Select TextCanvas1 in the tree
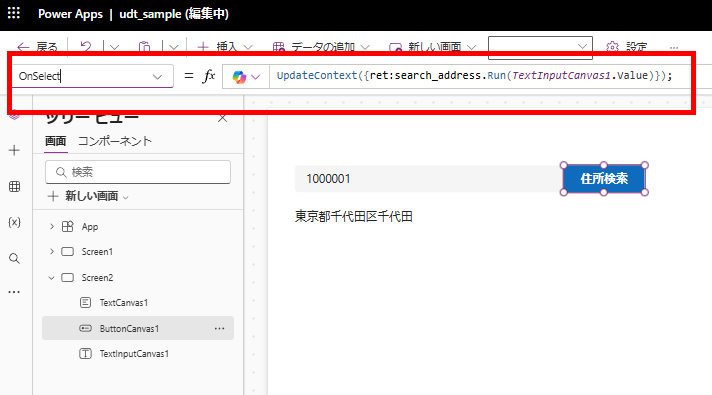 point(124,302)
